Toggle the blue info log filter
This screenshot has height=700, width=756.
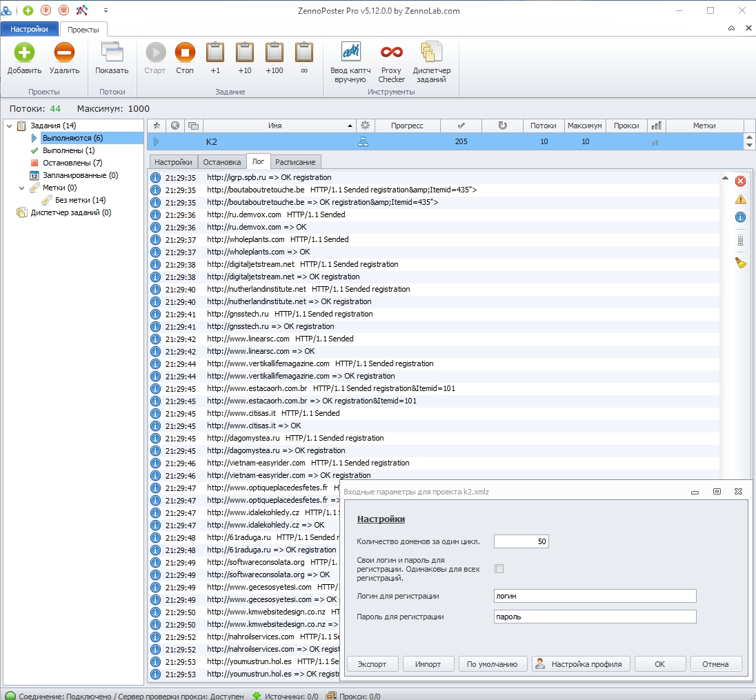click(x=740, y=217)
